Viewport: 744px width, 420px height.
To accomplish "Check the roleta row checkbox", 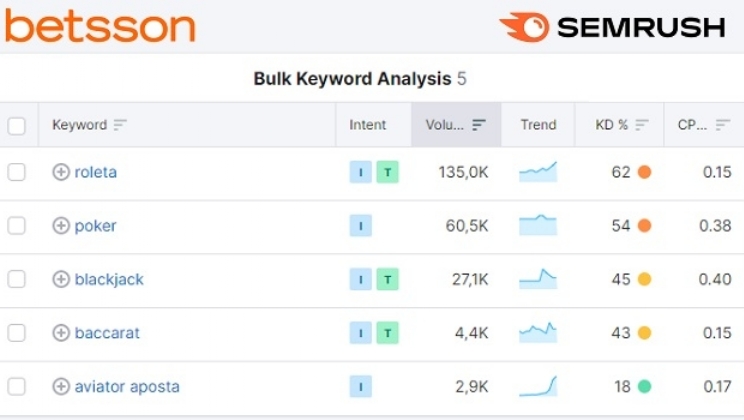I will coord(17,172).
